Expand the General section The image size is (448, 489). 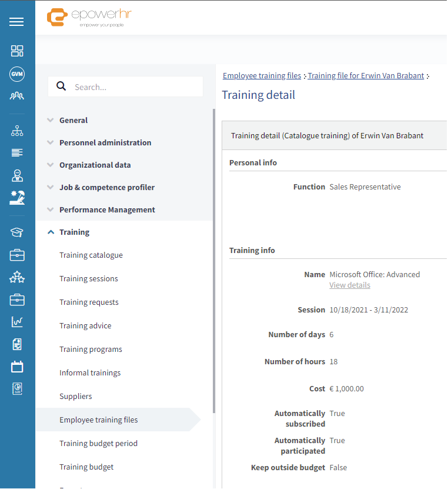73,121
